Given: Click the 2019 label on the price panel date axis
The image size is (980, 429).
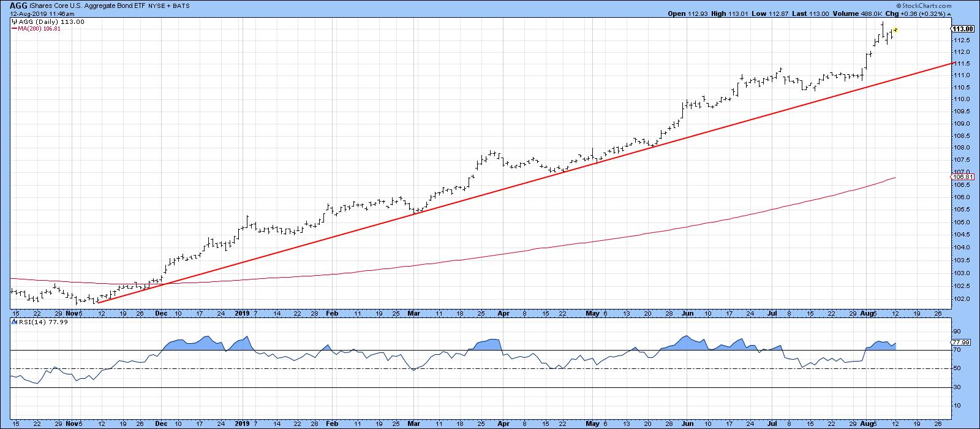Looking at the screenshot, I should (x=243, y=313).
